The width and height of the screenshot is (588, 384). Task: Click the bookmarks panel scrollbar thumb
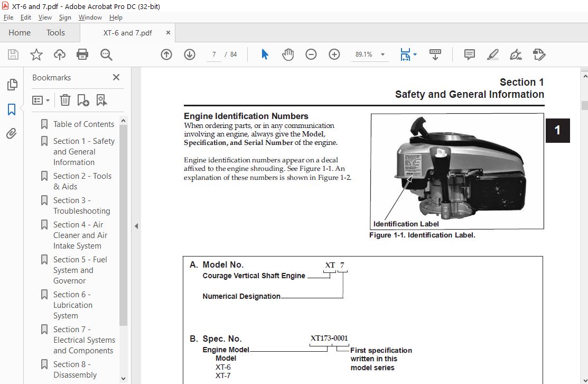point(123,225)
